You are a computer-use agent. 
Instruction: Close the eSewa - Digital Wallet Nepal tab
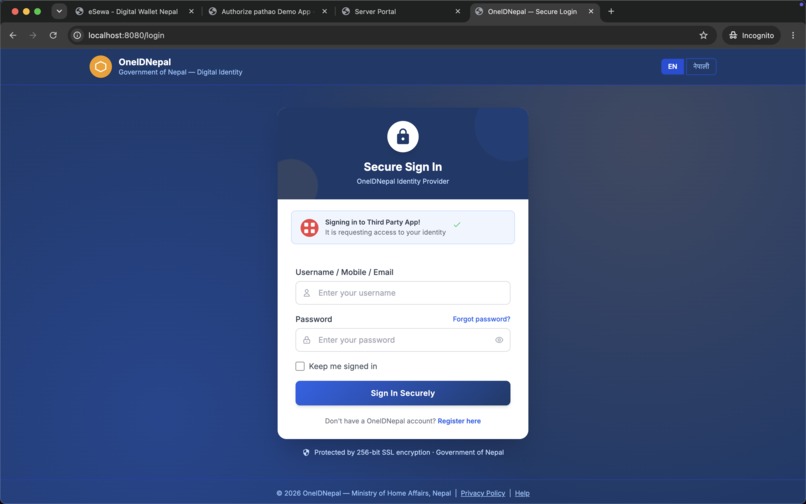pos(191,11)
